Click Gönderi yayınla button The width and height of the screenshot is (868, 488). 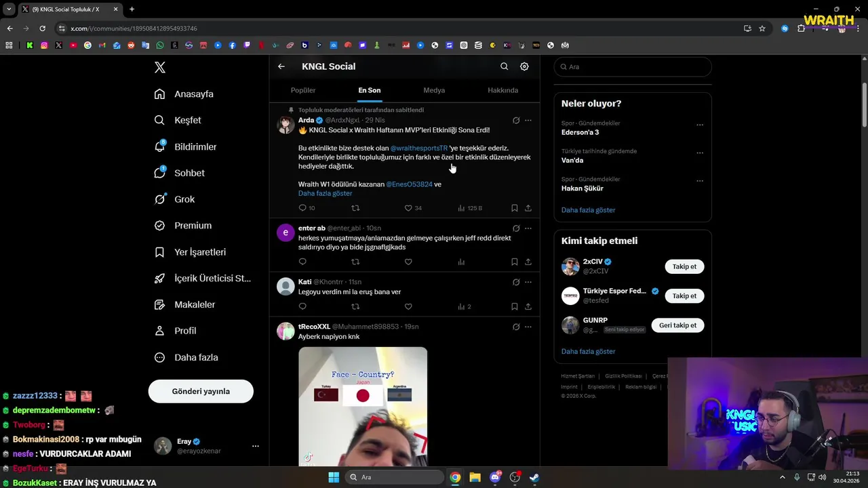pos(201,391)
